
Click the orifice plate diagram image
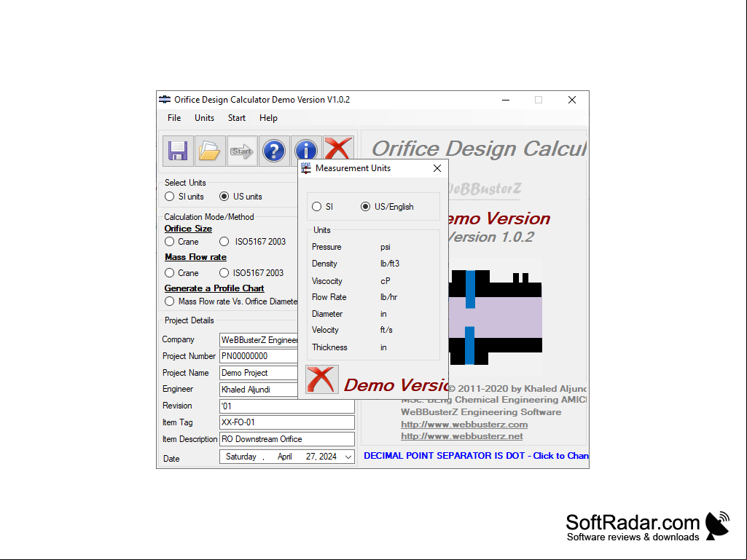tap(496, 318)
